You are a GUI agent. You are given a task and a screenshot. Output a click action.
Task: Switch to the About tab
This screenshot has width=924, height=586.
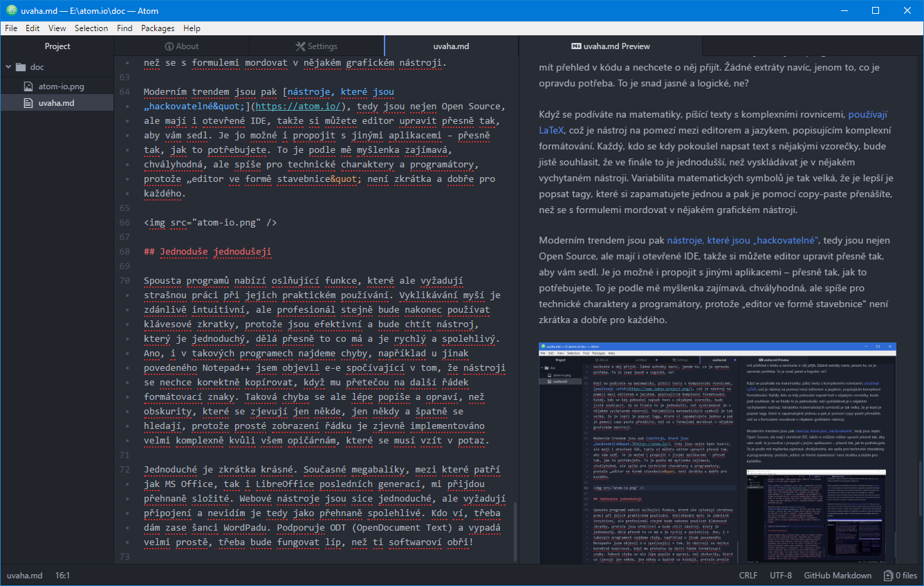tap(181, 46)
